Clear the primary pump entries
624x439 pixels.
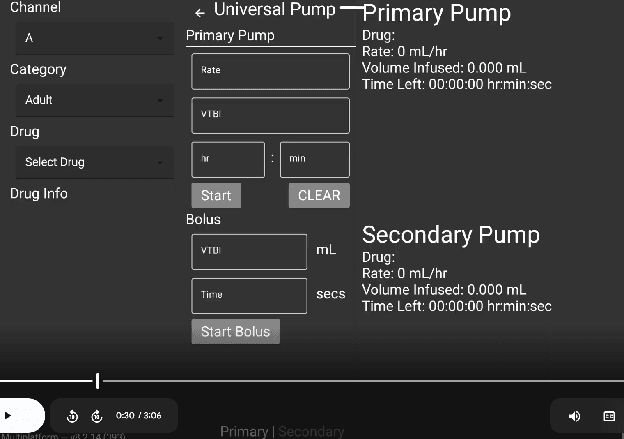click(319, 195)
